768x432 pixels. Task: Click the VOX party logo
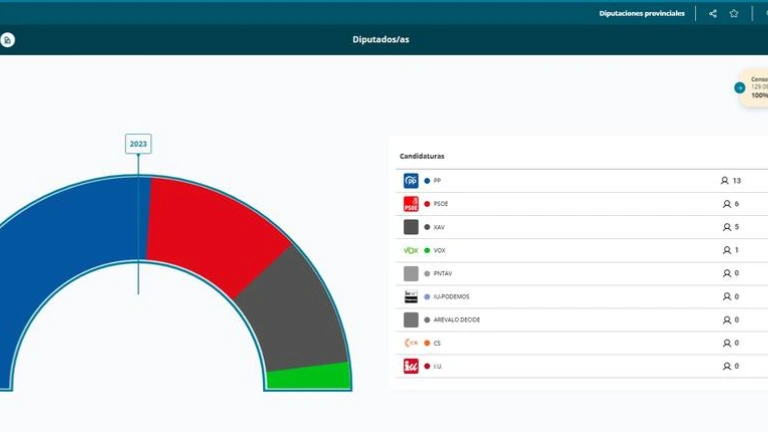pos(410,250)
